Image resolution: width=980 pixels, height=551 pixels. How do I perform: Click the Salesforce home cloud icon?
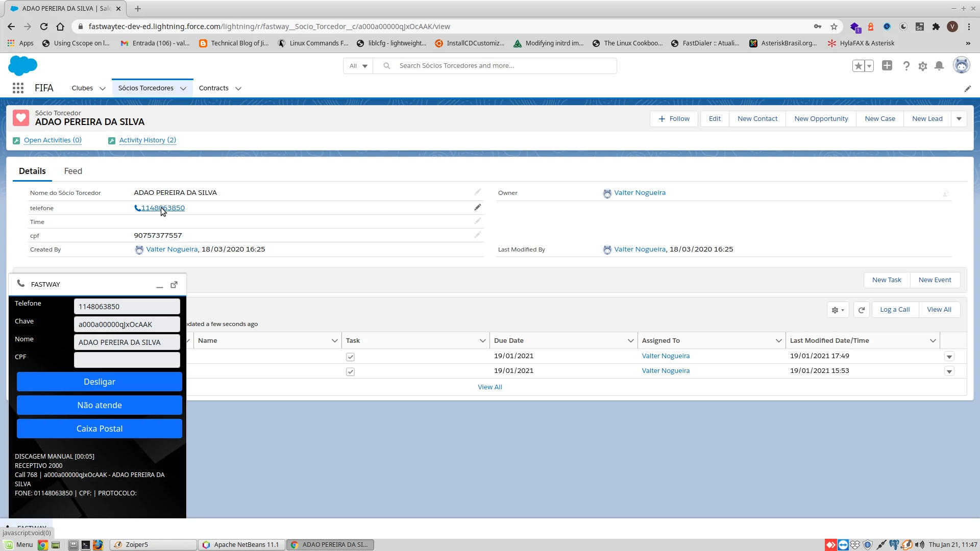(22, 65)
